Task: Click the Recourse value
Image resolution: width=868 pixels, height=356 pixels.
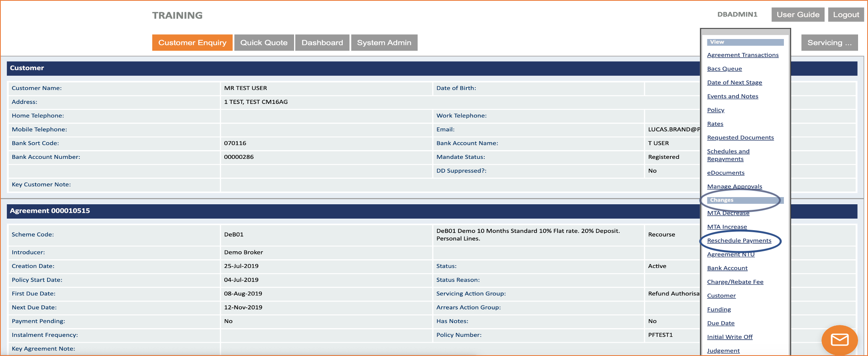Action: click(662, 235)
